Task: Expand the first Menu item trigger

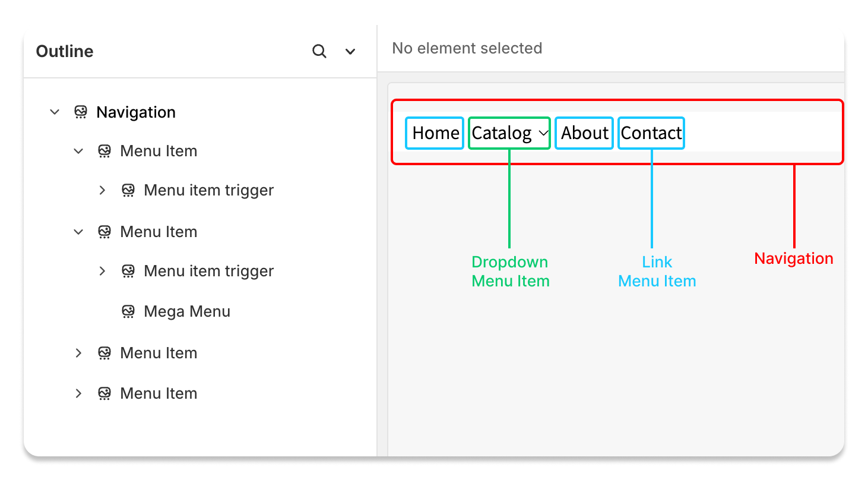Action: 102,190
